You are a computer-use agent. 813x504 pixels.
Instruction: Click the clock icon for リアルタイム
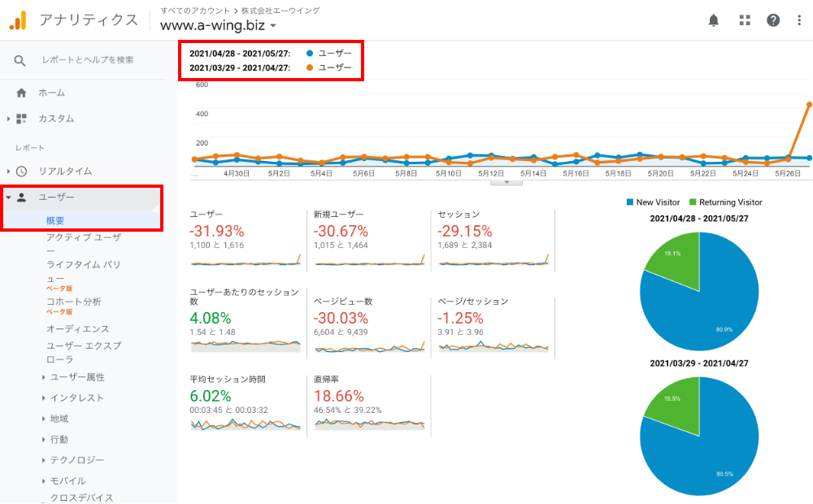pyautogui.click(x=21, y=172)
